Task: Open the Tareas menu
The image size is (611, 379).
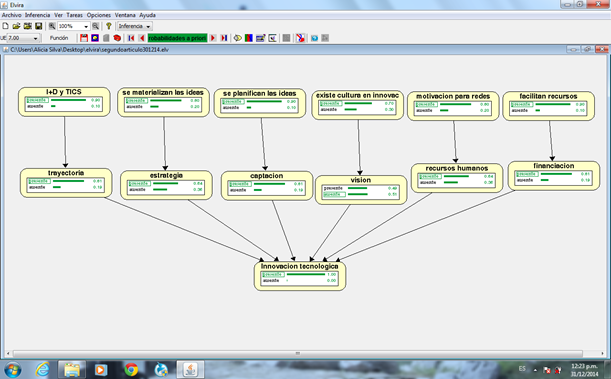Action: pos(74,15)
